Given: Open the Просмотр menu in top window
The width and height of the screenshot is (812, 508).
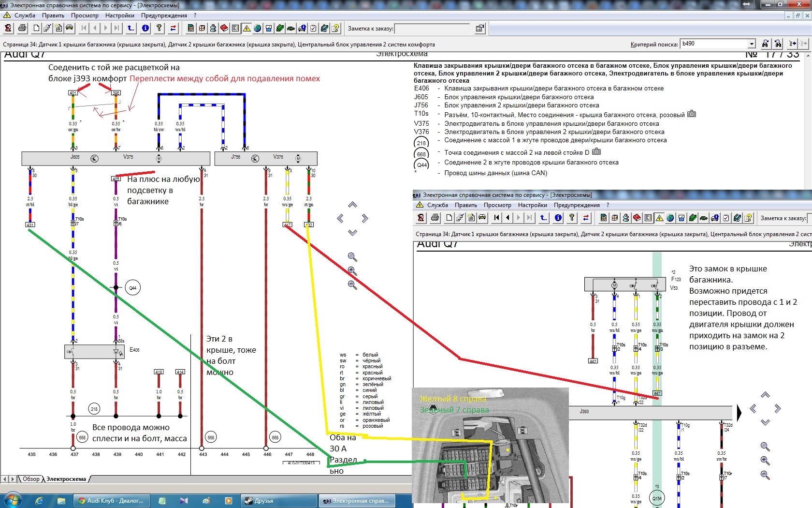Looking at the screenshot, I should (x=85, y=15).
